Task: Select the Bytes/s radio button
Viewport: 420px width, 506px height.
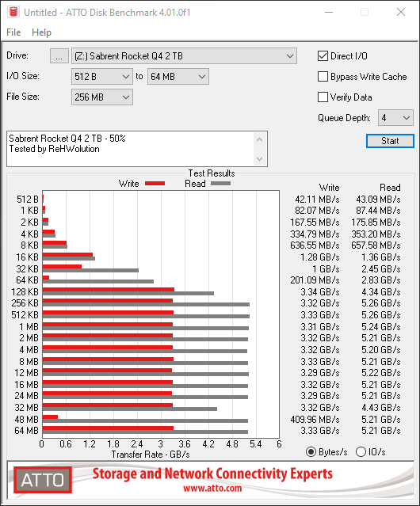Action: point(311,452)
